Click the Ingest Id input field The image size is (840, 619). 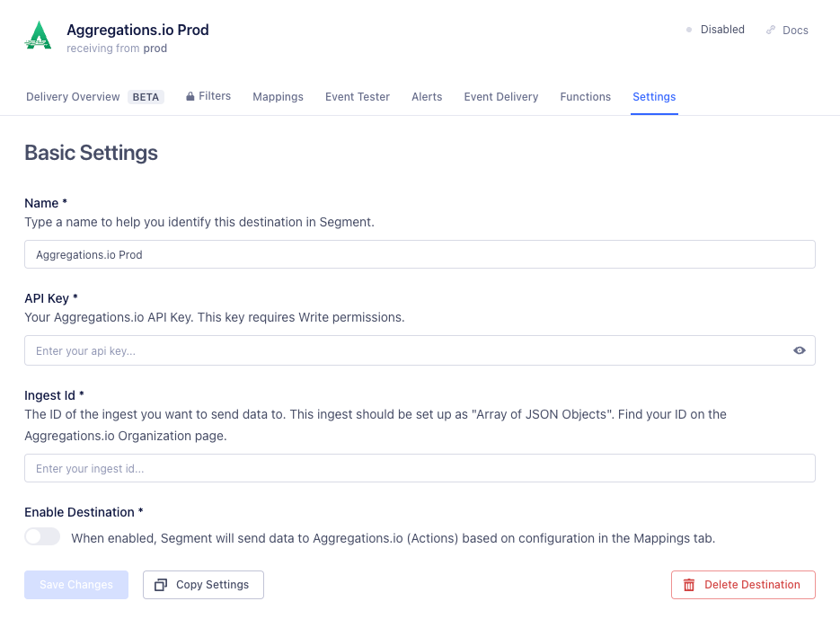(x=420, y=468)
